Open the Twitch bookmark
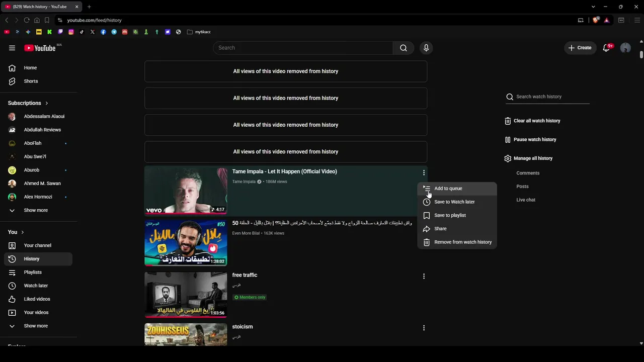This screenshot has width=644, height=362. pos(60,32)
